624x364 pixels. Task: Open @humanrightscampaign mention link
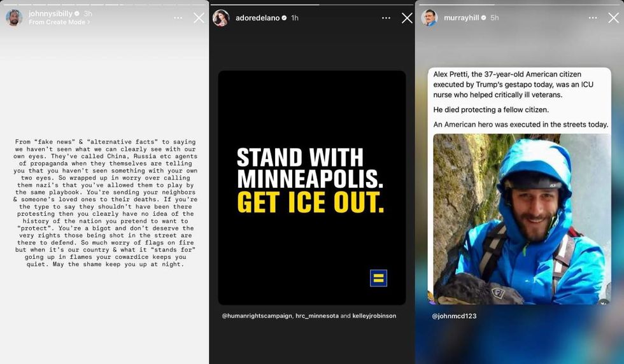tap(257, 316)
